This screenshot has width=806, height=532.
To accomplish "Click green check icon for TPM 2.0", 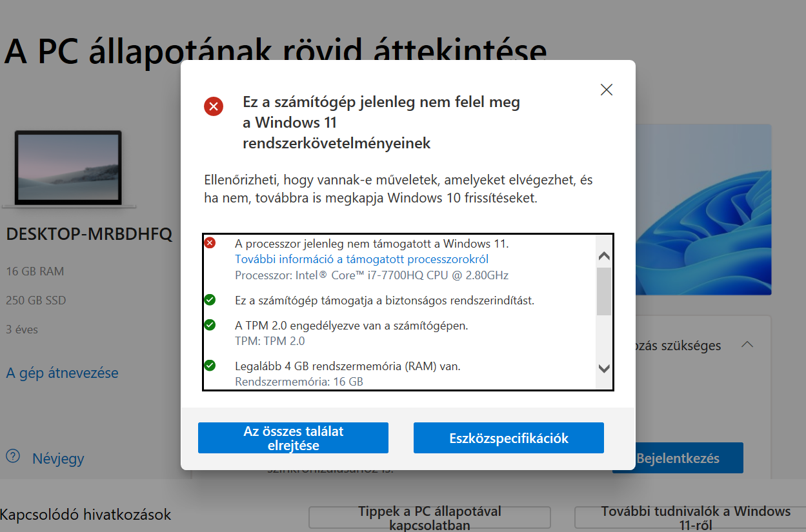I will click(210, 325).
